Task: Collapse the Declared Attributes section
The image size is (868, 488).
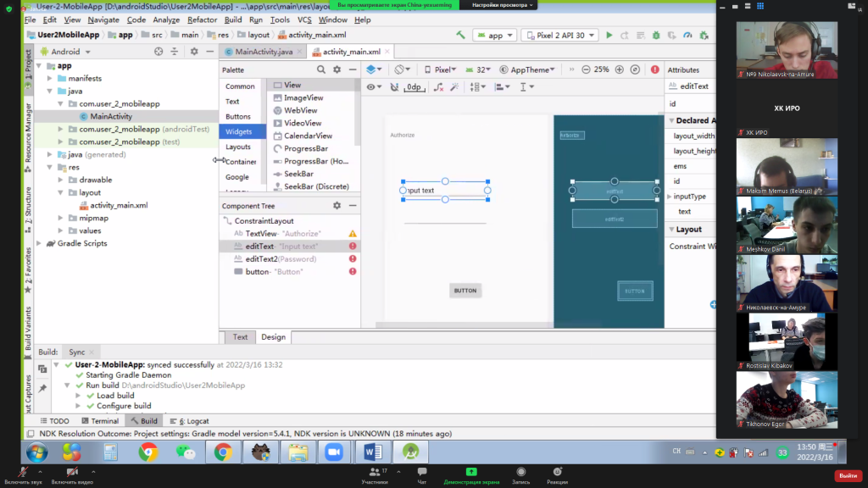Action: point(671,120)
